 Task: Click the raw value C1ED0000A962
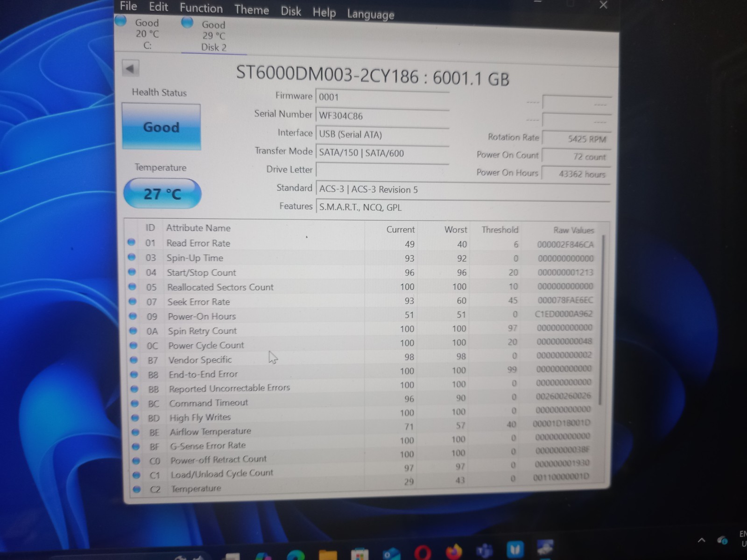[564, 314]
